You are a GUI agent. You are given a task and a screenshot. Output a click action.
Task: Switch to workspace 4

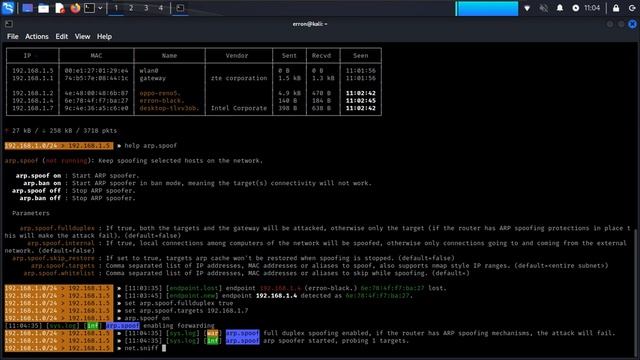[x=160, y=8]
